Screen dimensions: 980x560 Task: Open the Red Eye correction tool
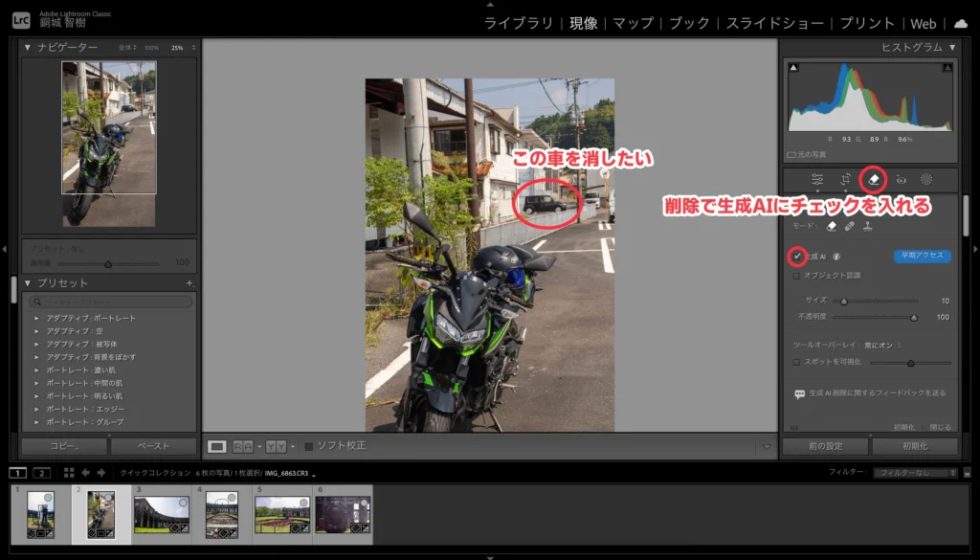[x=901, y=179]
